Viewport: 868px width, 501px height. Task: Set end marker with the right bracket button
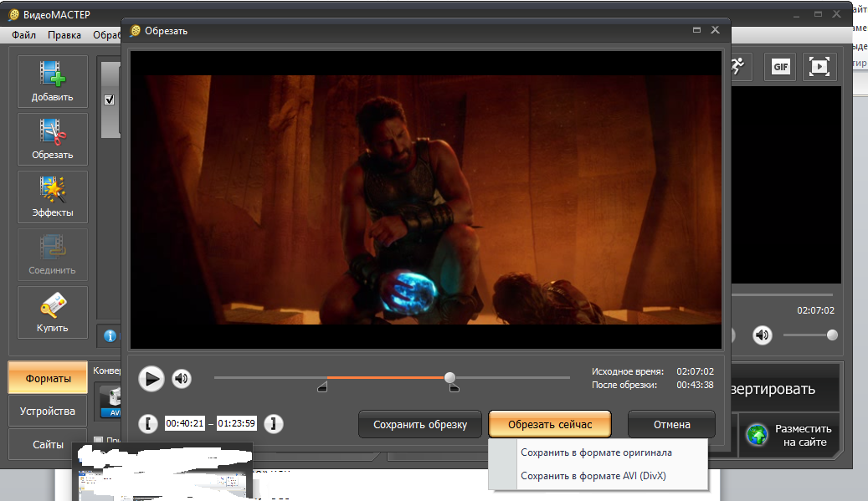[x=274, y=424]
